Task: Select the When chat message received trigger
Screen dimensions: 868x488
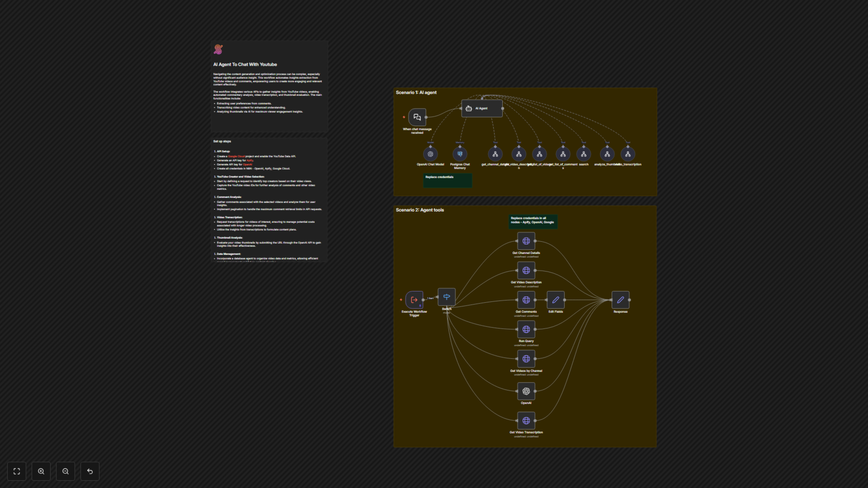Action: (417, 117)
